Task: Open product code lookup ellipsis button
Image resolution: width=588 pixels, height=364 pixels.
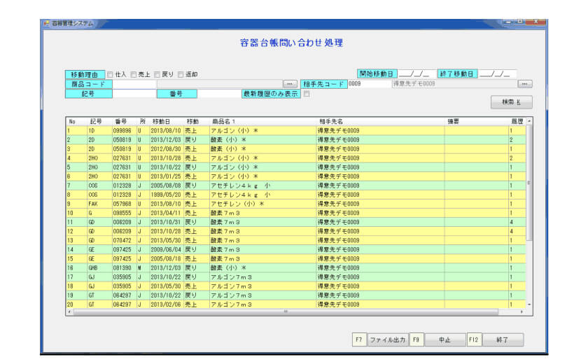Action: [290, 84]
